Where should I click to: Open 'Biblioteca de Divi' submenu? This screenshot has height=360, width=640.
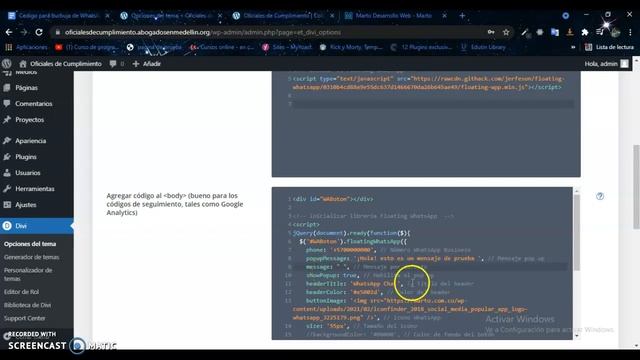[x=27, y=305]
